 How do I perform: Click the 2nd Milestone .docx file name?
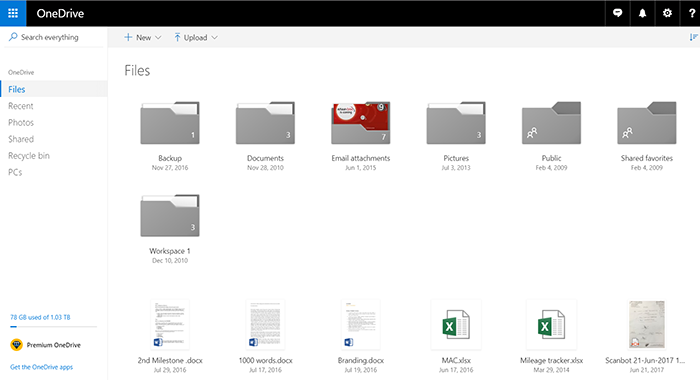(170, 360)
